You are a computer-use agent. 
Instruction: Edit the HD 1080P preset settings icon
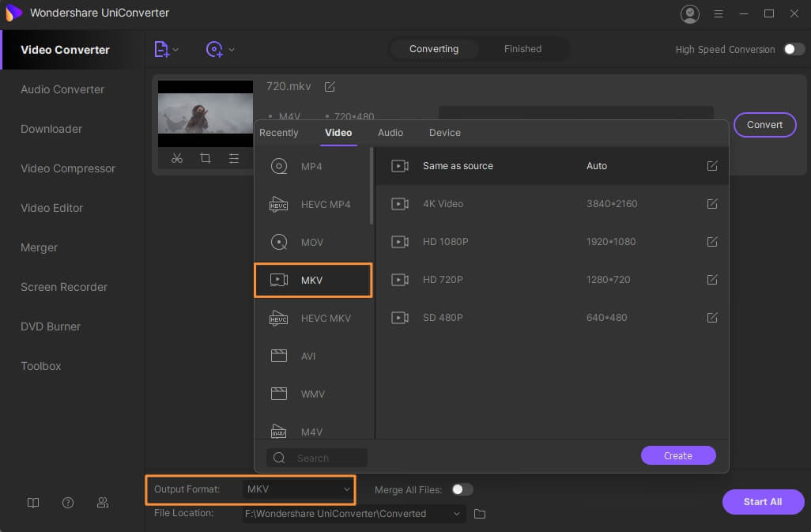tap(712, 242)
